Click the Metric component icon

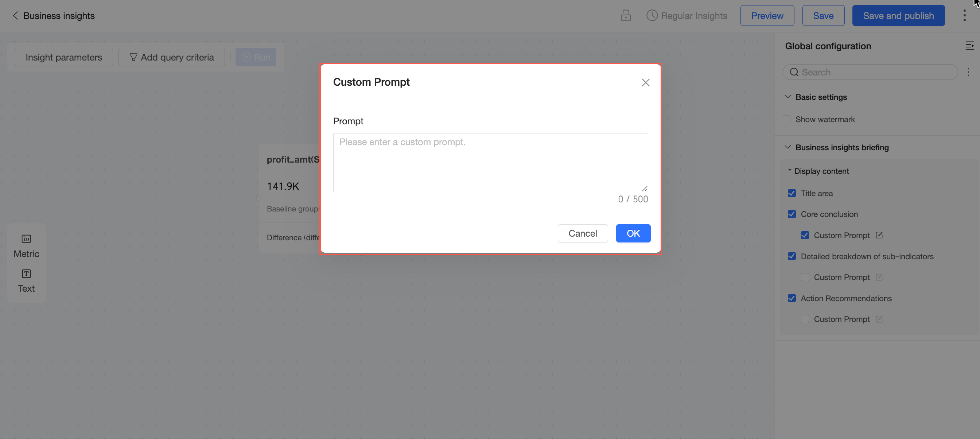[26, 239]
